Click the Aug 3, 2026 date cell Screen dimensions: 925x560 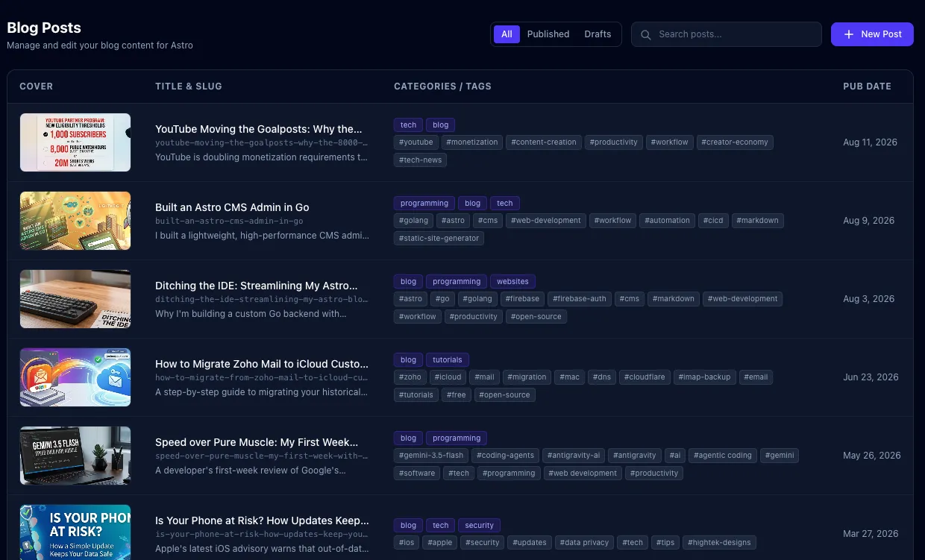pyautogui.click(x=868, y=299)
